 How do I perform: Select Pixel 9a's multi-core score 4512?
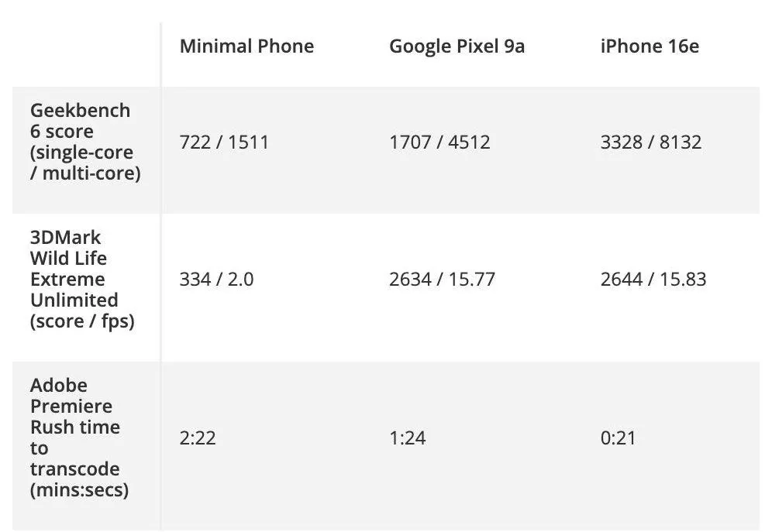(469, 142)
